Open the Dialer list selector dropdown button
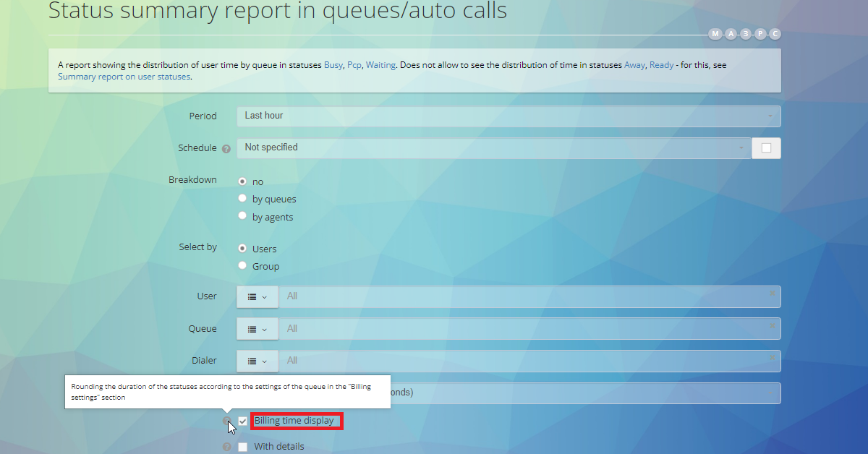The height and width of the screenshot is (454, 868). 258,361
